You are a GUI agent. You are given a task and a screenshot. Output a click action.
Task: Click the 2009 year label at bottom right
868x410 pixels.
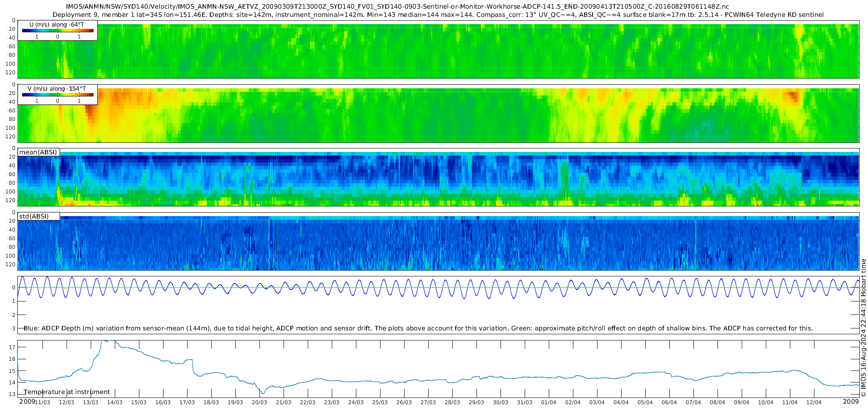click(851, 401)
